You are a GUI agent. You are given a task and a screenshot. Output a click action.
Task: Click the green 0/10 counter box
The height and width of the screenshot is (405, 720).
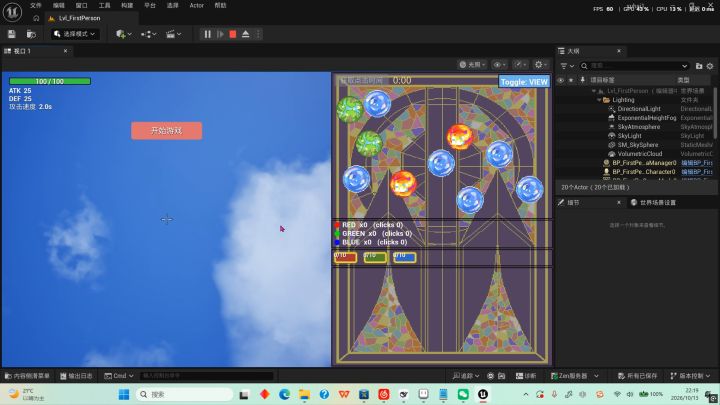pyautogui.click(x=375, y=257)
